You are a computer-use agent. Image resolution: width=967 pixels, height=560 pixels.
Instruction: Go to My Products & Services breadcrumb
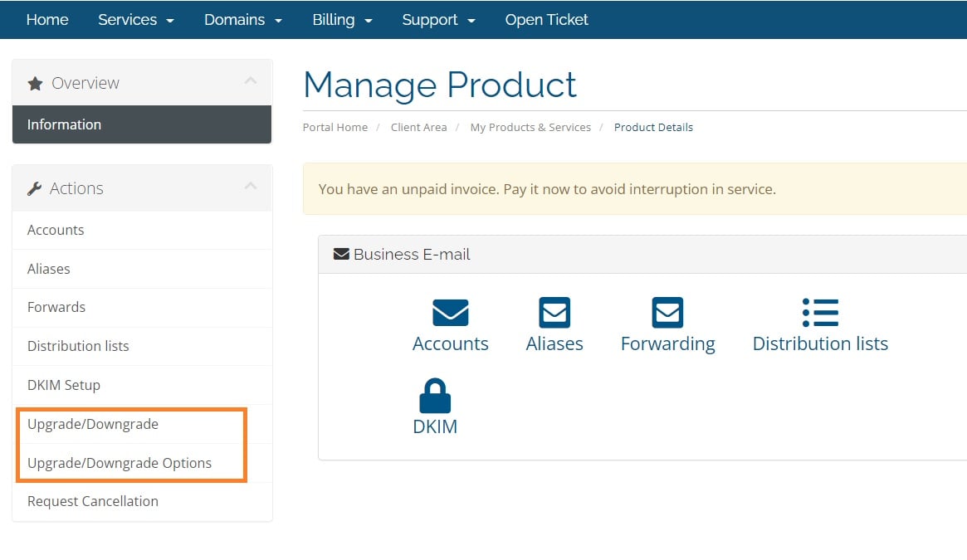click(530, 127)
